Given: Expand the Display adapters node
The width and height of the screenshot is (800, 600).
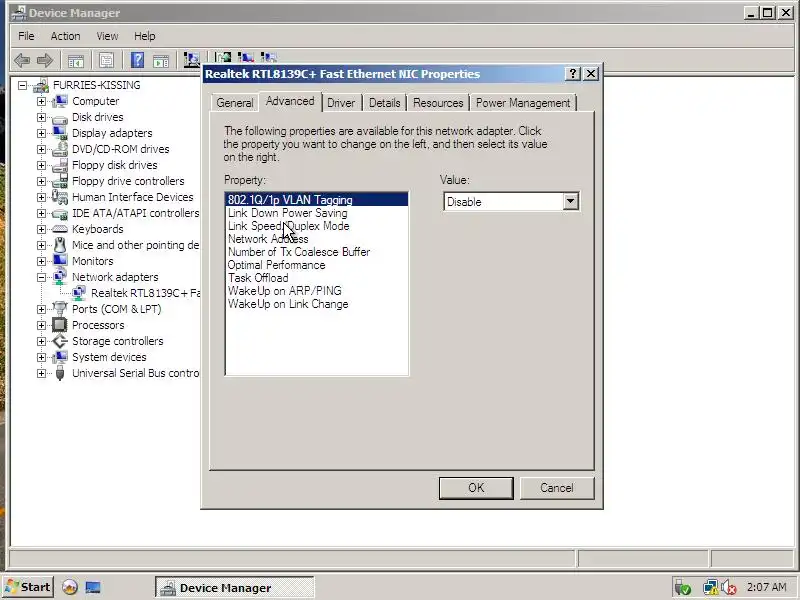Looking at the screenshot, I should click(41, 133).
